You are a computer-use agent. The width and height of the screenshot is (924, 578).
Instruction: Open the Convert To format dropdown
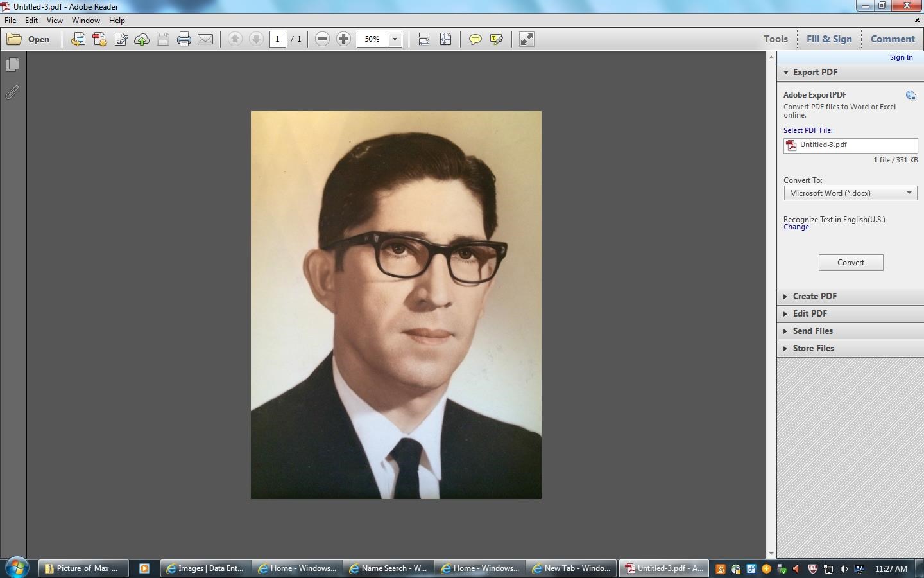(x=909, y=193)
